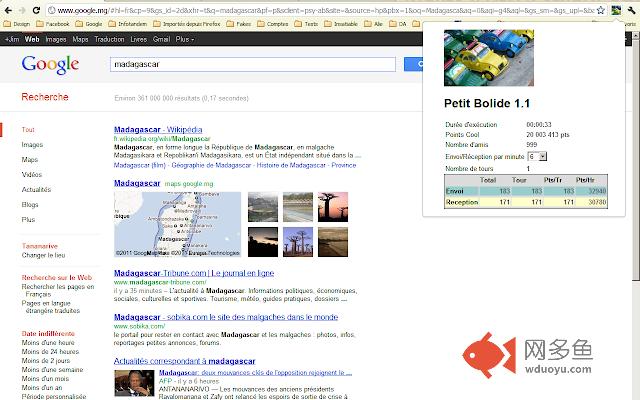Open the Infotandem bookmarks folder
This screenshot has width=640, height=400.
pos(128,24)
